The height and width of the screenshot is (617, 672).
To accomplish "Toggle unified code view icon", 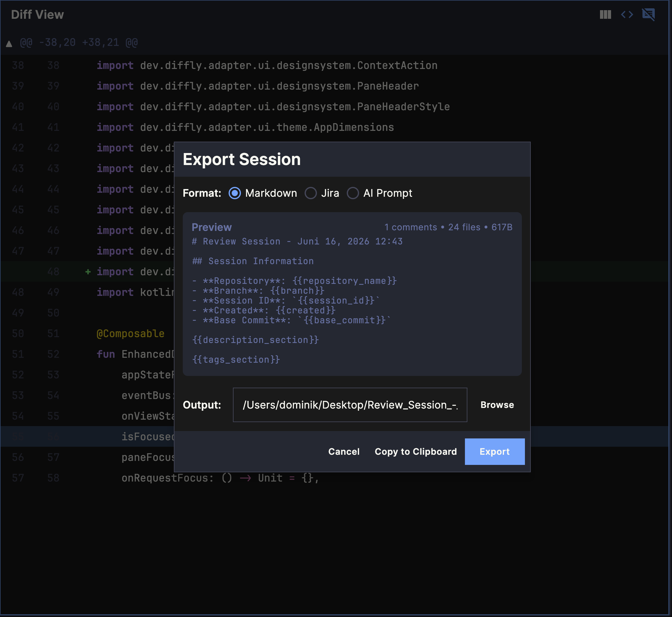I will click(627, 15).
